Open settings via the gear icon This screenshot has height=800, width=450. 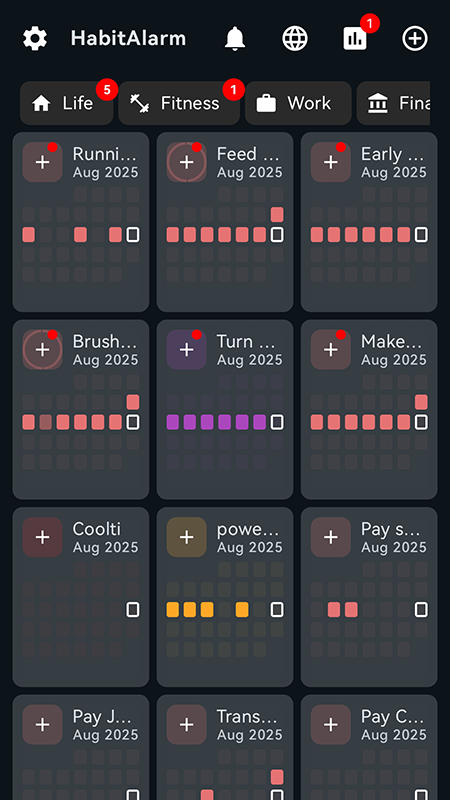(x=35, y=38)
